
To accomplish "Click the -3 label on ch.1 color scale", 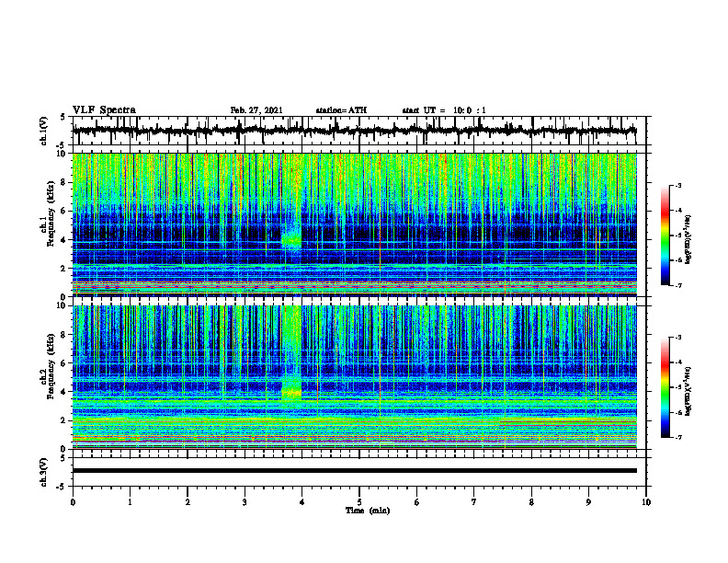I will pyautogui.click(x=678, y=185).
